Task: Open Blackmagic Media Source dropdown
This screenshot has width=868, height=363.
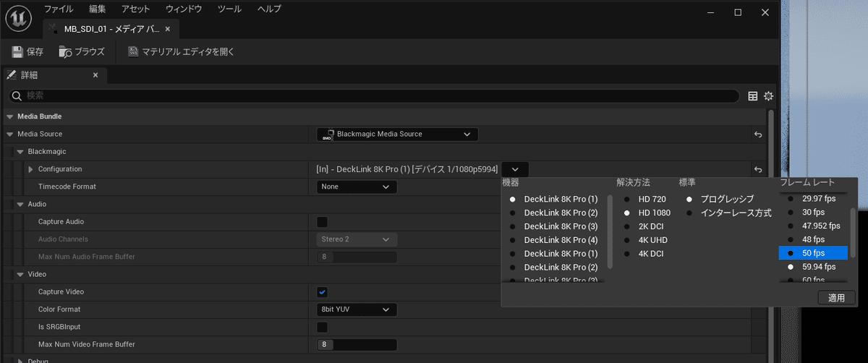Action: 397,134
